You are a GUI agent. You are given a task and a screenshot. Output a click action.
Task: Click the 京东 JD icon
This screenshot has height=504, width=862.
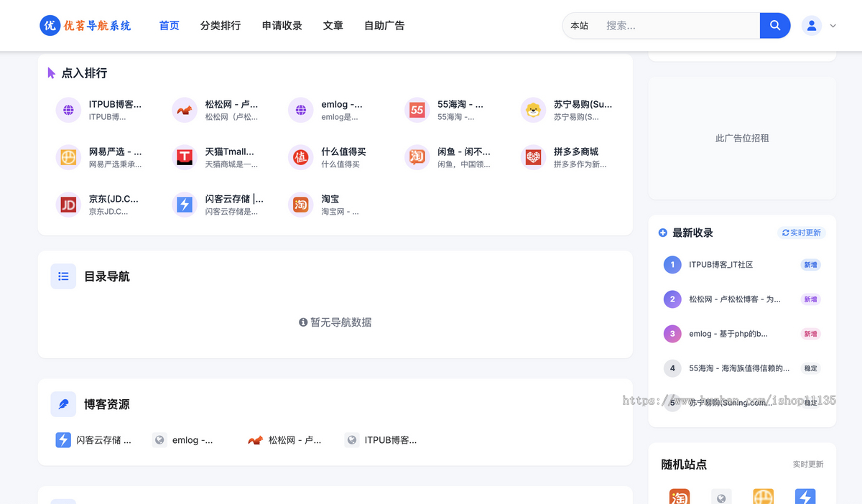(x=68, y=205)
